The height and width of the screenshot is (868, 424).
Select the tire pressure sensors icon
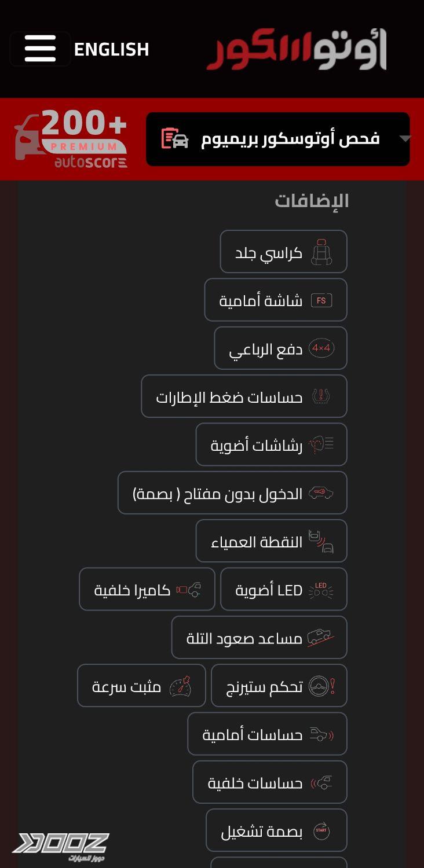321,396
